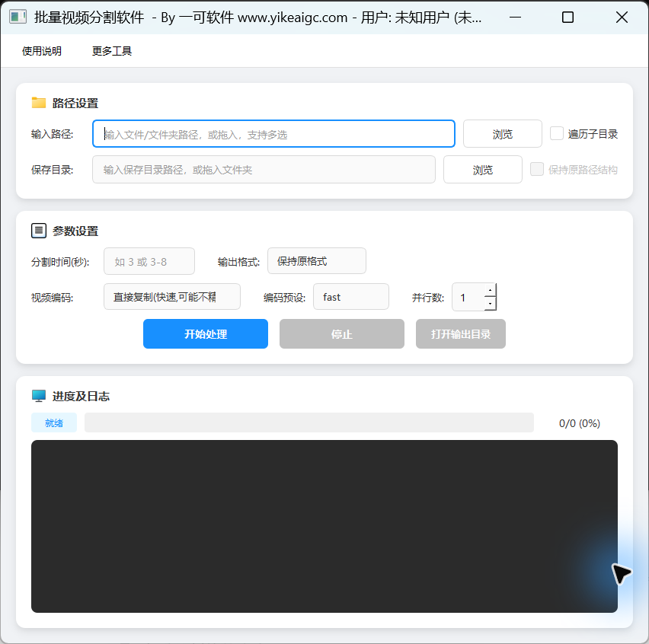Click the 保存目录 path field
The height and width of the screenshot is (644, 649).
tap(264, 170)
